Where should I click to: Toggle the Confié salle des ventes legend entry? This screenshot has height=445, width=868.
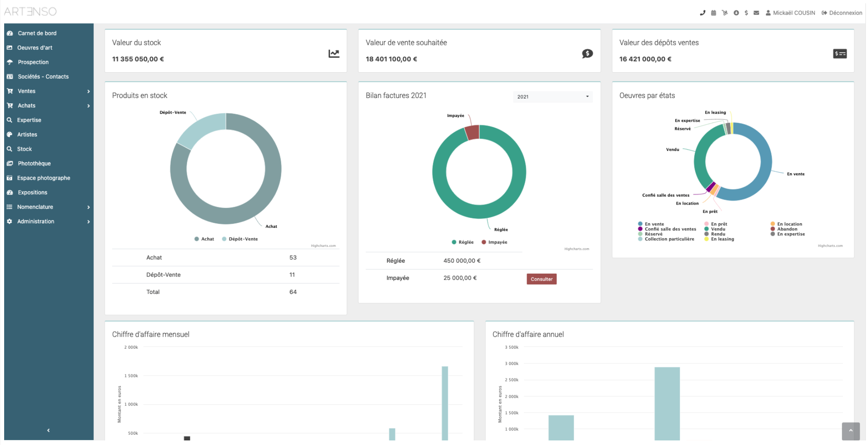tap(667, 229)
